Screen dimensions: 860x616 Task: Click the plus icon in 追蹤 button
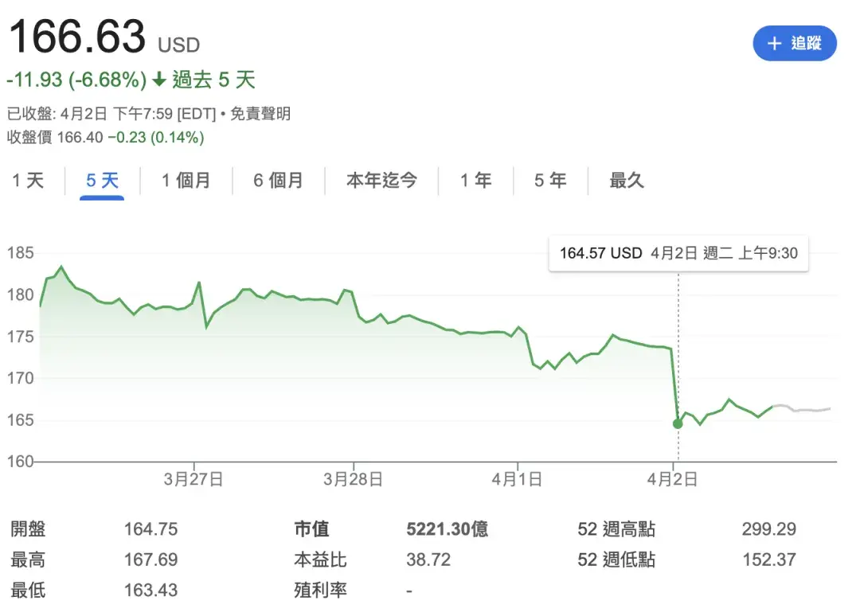tap(774, 44)
